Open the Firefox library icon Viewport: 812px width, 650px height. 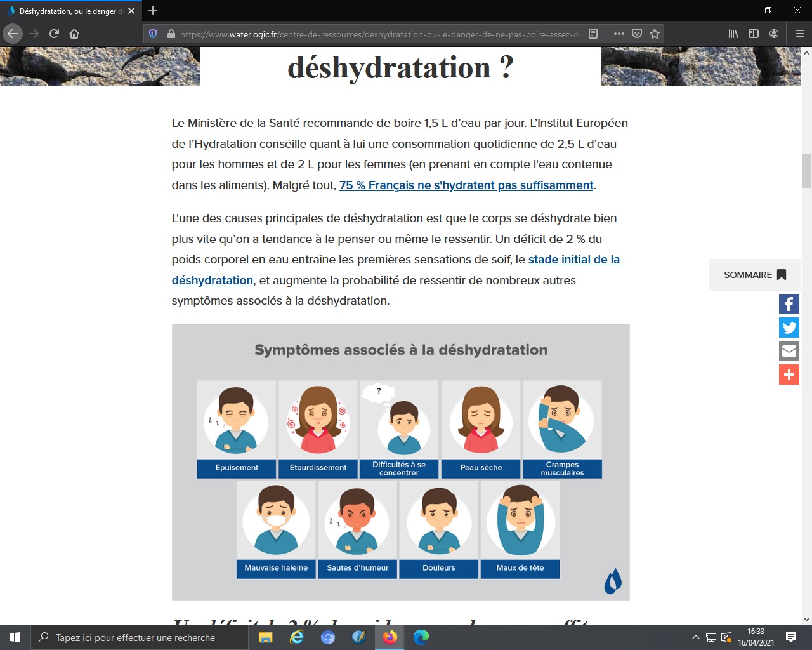click(733, 34)
